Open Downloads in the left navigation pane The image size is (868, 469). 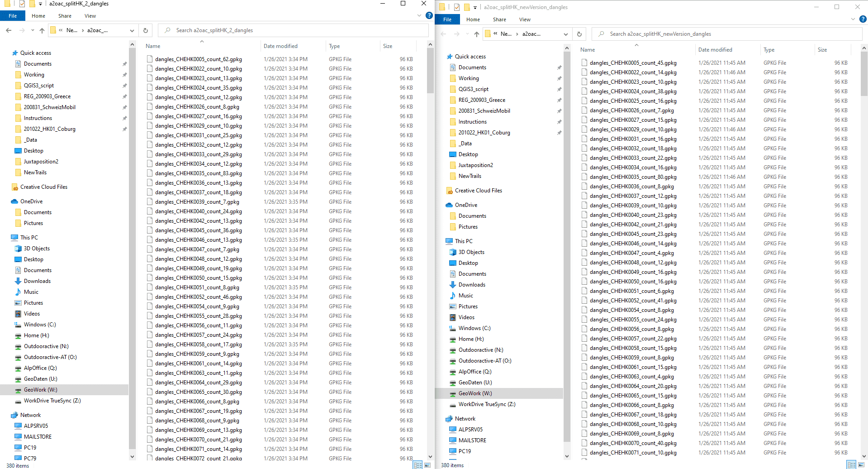pyautogui.click(x=37, y=281)
